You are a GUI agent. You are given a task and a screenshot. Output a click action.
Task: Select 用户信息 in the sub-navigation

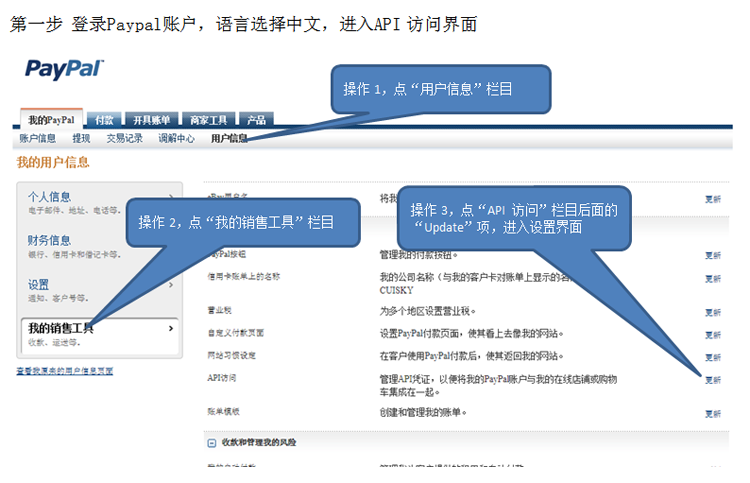(x=229, y=139)
